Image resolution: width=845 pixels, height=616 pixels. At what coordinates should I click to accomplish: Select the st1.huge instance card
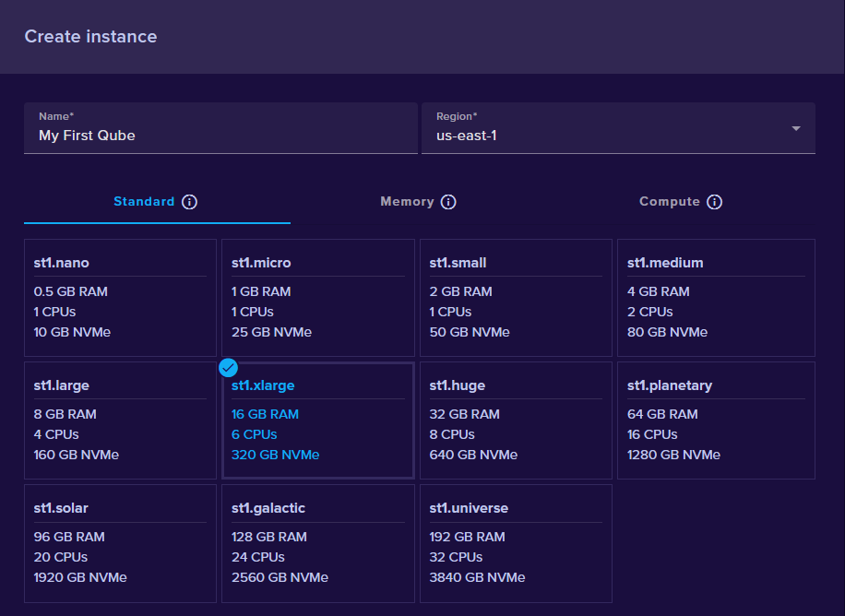point(516,421)
